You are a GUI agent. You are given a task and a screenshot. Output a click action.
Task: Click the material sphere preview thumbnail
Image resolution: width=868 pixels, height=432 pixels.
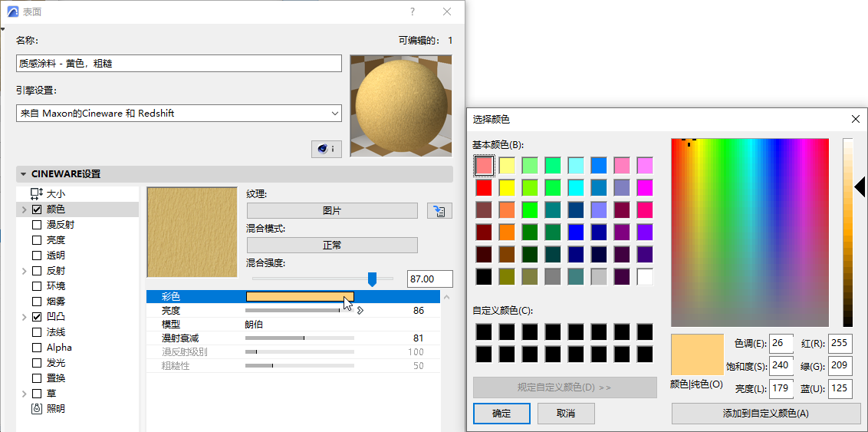401,106
